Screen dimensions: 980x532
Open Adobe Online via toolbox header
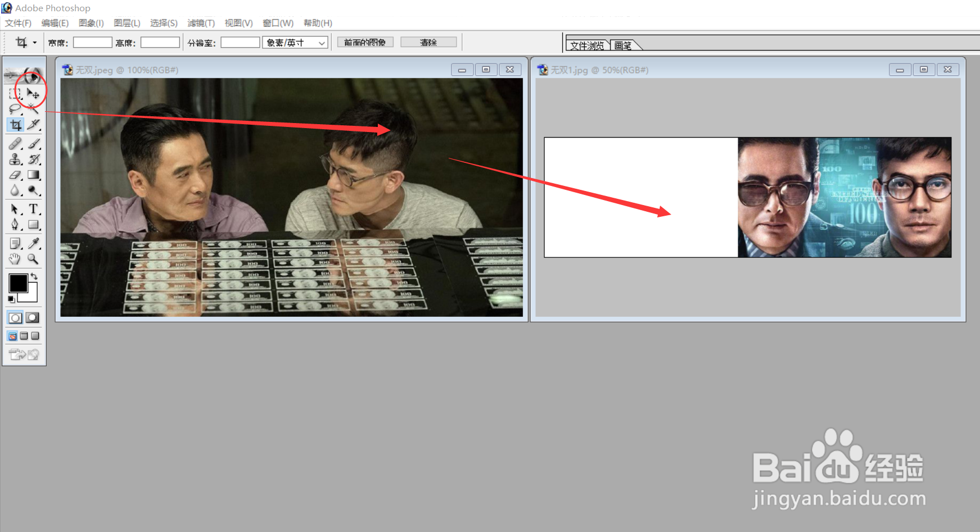click(24, 74)
